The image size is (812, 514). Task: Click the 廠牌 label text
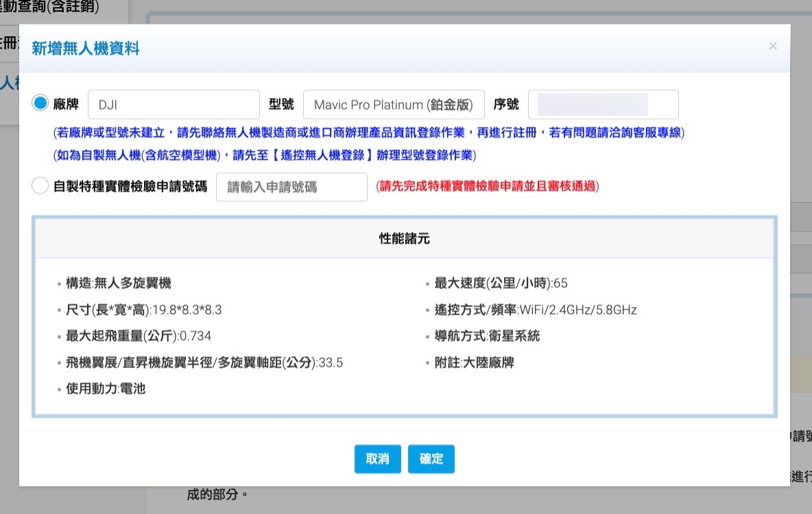pos(67,105)
